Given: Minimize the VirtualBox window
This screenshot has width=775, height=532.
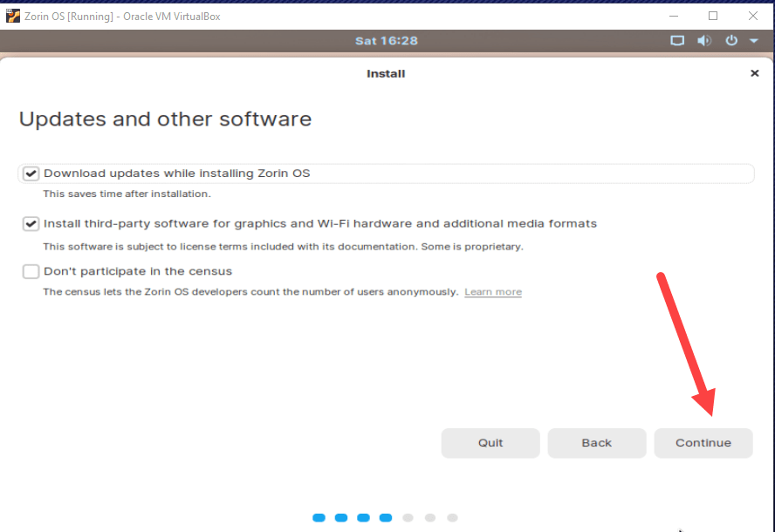Looking at the screenshot, I should (x=675, y=15).
